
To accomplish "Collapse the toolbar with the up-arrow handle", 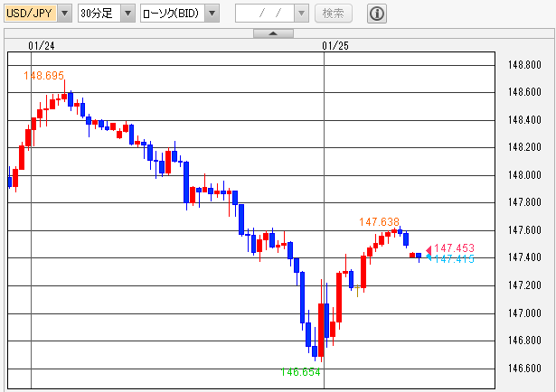I will pyautogui.click(x=273, y=33).
